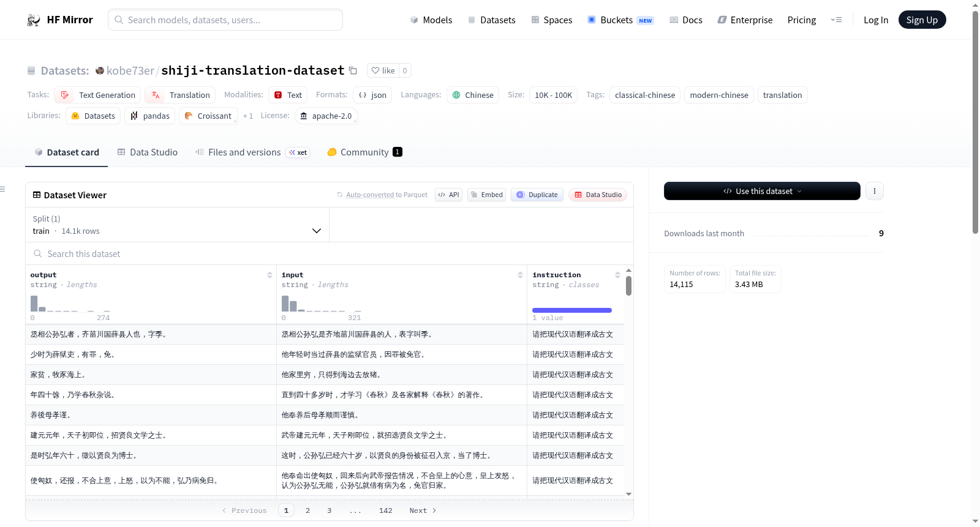Click the cell "家贫，牧豕海上。"
Viewport: 980px width, 527px height.
click(151, 375)
